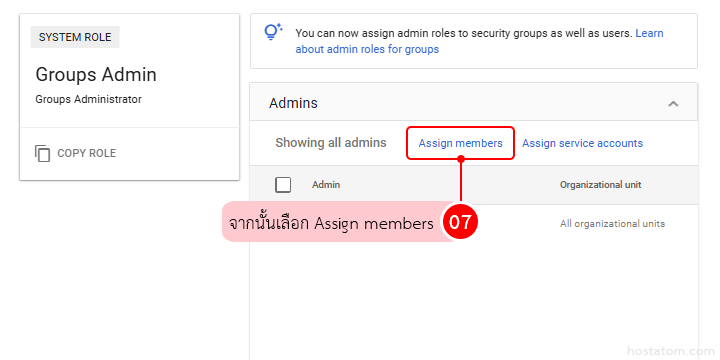Click the Admin column header
This screenshot has height=360, width=720.
326,185
